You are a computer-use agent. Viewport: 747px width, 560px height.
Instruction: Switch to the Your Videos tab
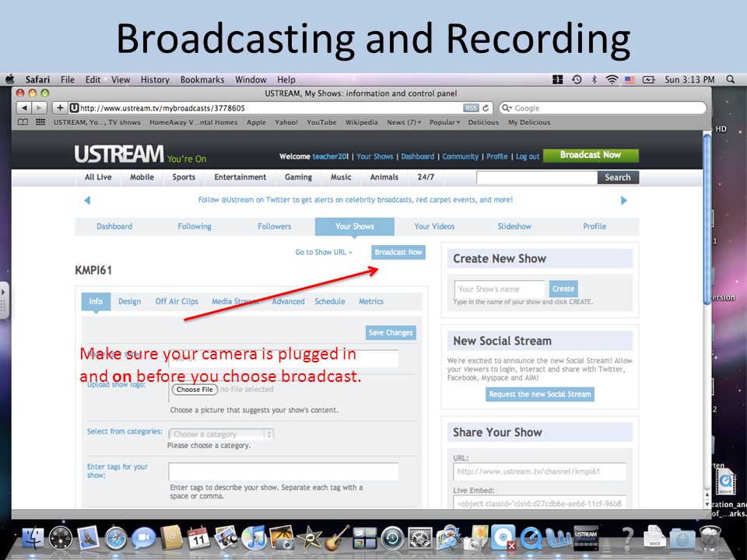[x=434, y=226]
